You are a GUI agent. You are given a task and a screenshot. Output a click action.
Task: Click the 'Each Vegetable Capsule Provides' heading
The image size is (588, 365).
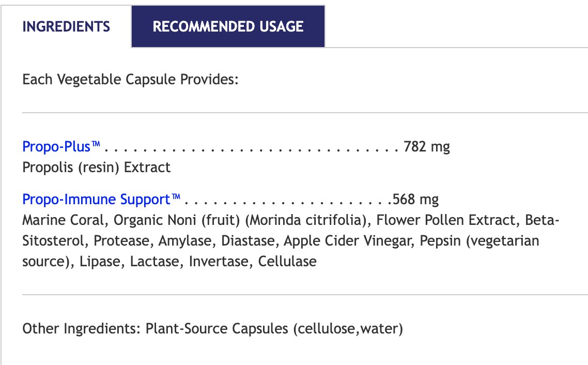click(x=130, y=80)
